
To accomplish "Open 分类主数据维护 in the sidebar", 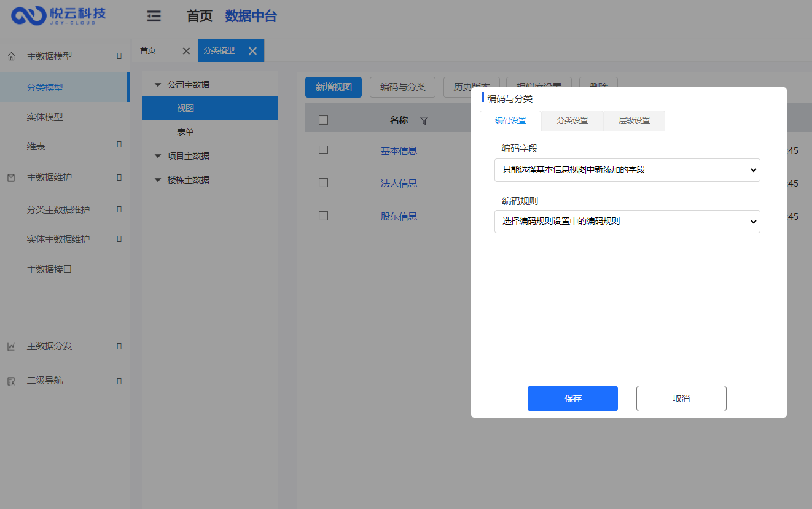I will (58, 209).
